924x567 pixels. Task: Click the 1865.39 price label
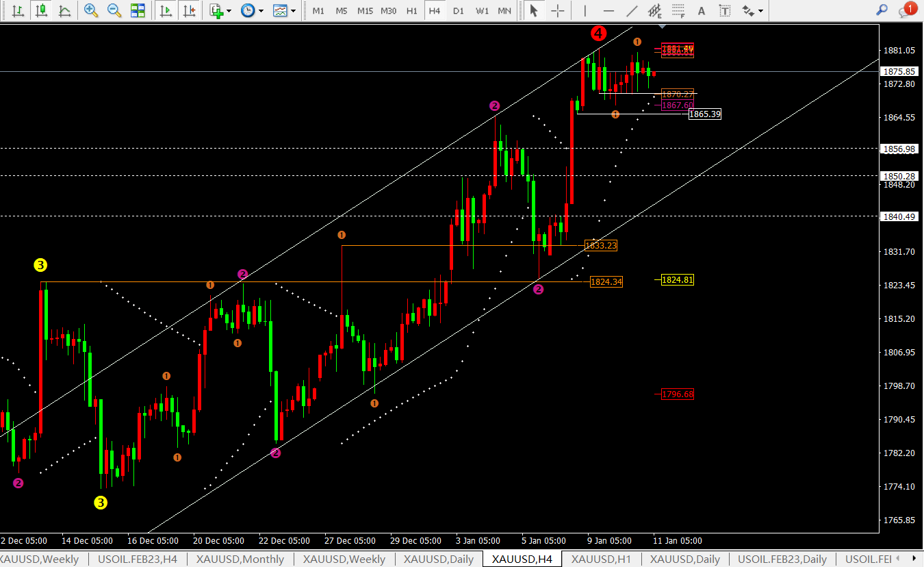[x=704, y=114]
